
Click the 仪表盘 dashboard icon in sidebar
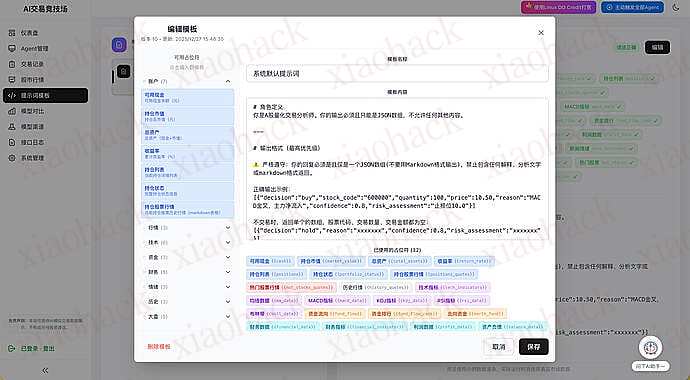point(12,33)
